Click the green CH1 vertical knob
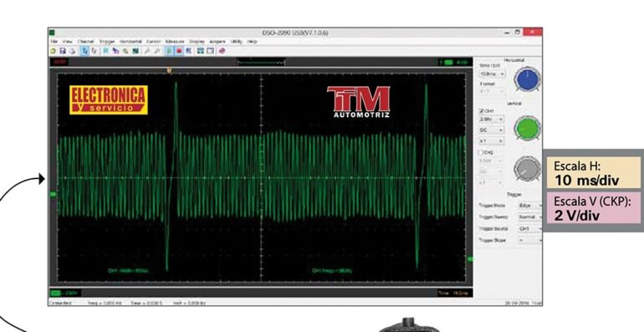This screenshot has width=644, height=332. (x=528, y=128)
